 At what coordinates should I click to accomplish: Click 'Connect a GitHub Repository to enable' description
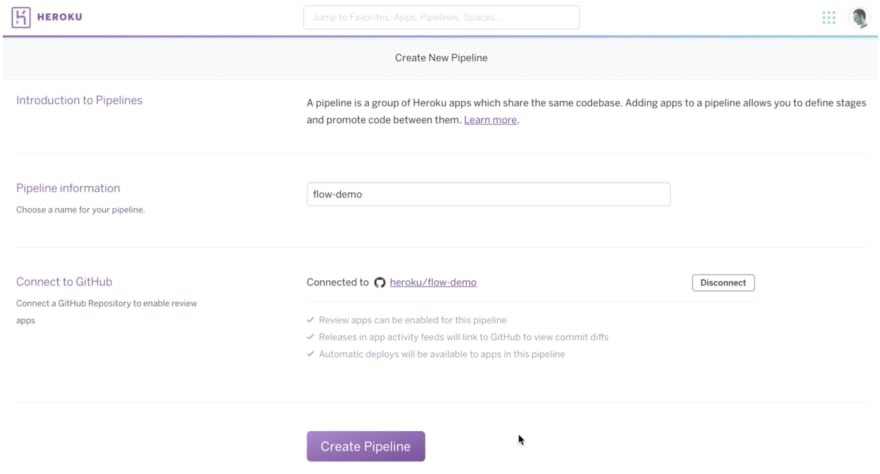tap(107, 312)
